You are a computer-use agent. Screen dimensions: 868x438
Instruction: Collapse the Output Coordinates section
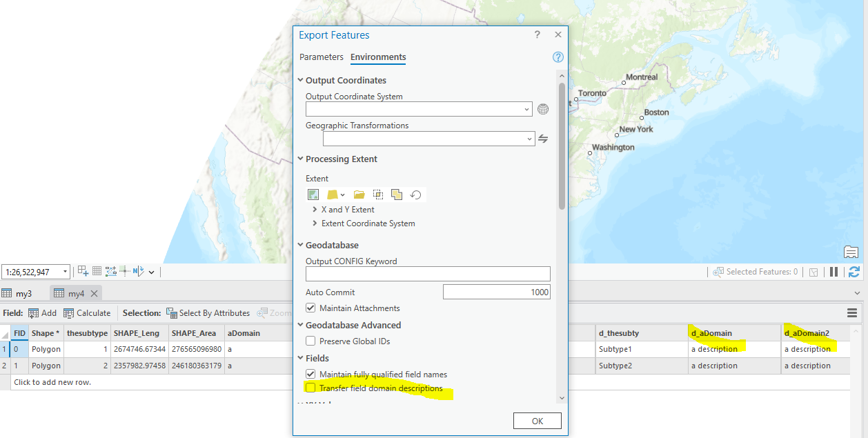(x=301, y=80)
